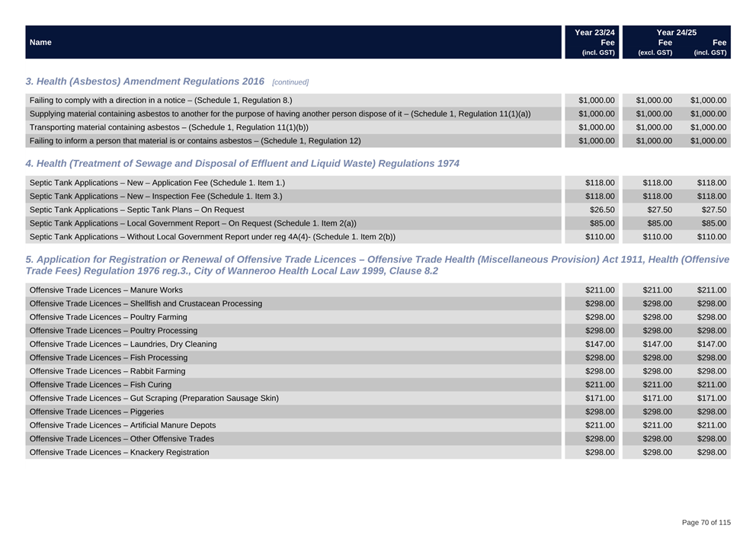The width and height of the screenshot is (756, 535).
Task: Click the $26.50 fee for Septic Tank Plans
Action: [601, 210]
